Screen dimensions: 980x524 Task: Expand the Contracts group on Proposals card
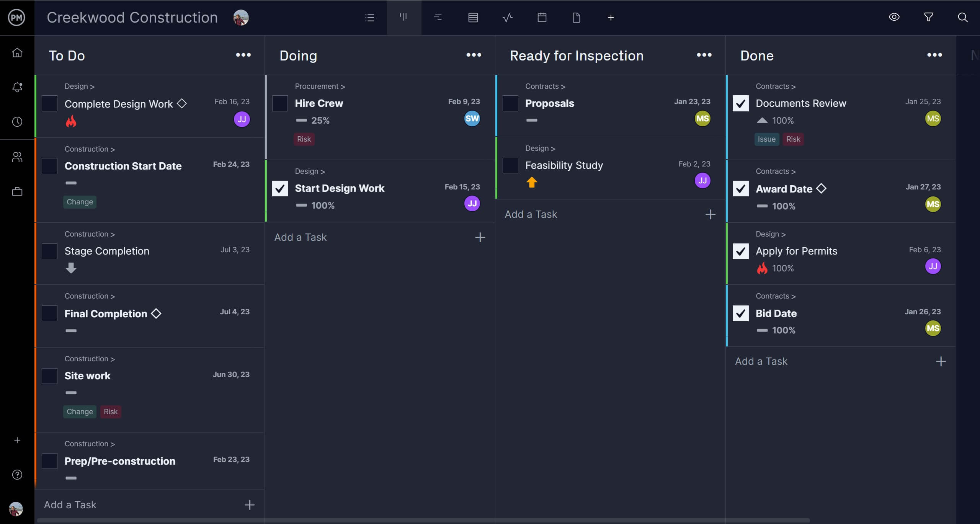tap(545, 86)
